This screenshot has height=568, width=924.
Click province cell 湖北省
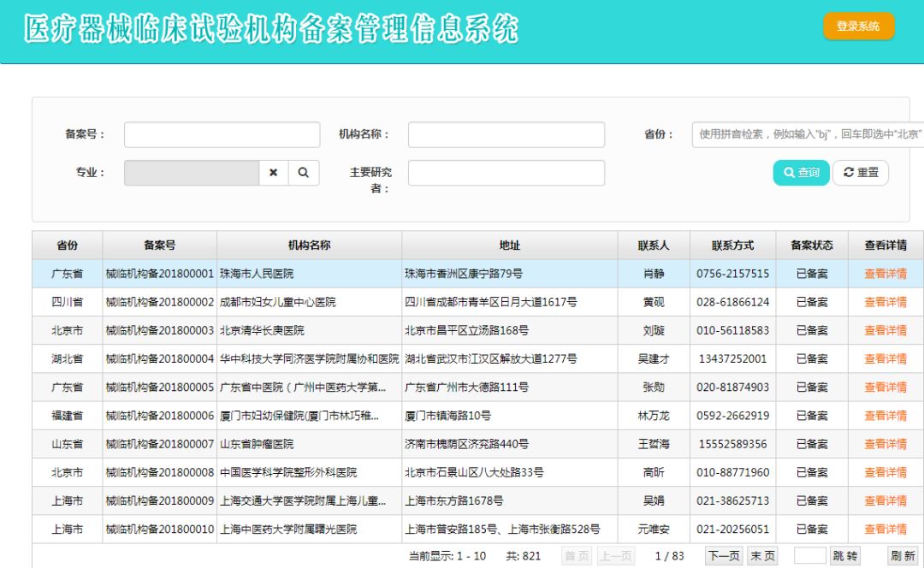68,358
